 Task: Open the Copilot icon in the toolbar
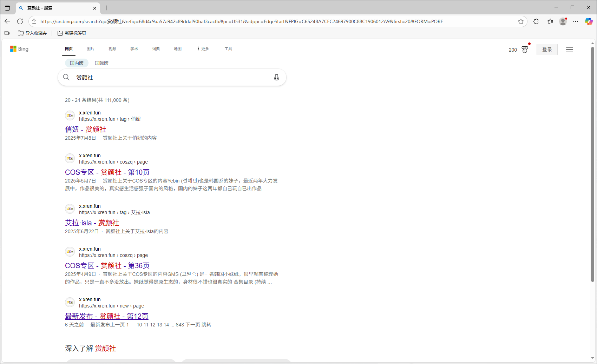point(589,21)
